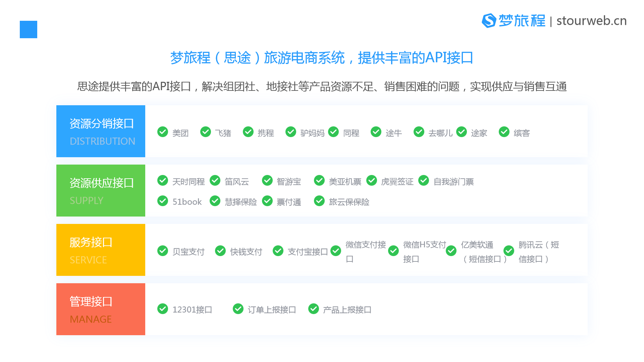Click the gray subtitle beginning 思途提供丰富的API接口
Screen dimensions: 644x362
click(322, 86)
